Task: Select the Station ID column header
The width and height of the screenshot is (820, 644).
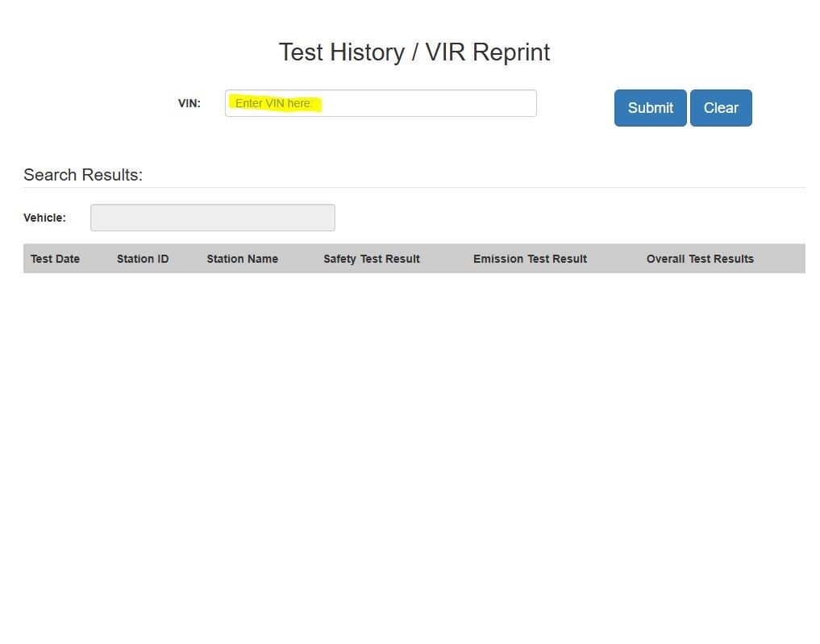Action: pos(143,259)
